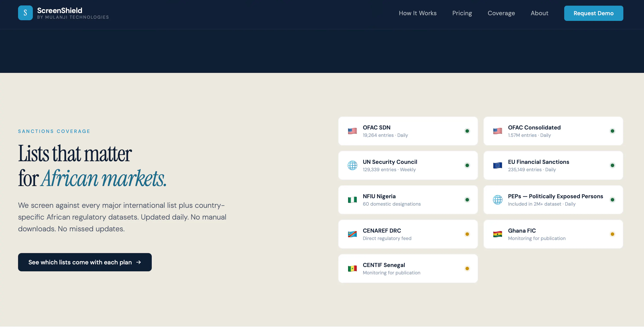The height and width of the screenshot is (329, 644).
Task: Click the '19,264 entries · Daily' text
Action: (385, 135)
